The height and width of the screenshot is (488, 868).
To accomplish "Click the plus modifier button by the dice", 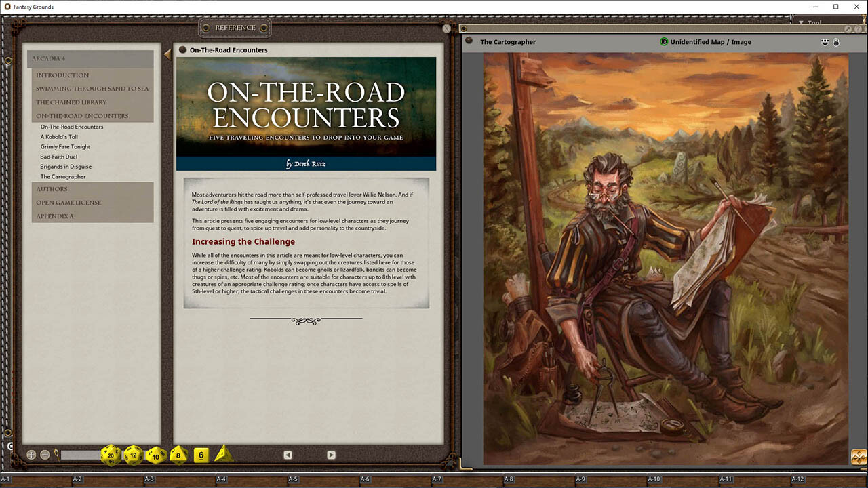I will (x=31, y=455).
